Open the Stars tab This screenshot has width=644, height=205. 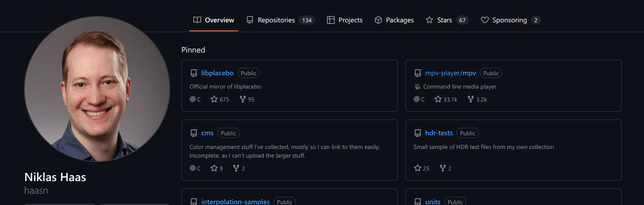pyautogui.click(x=447, y=20)
